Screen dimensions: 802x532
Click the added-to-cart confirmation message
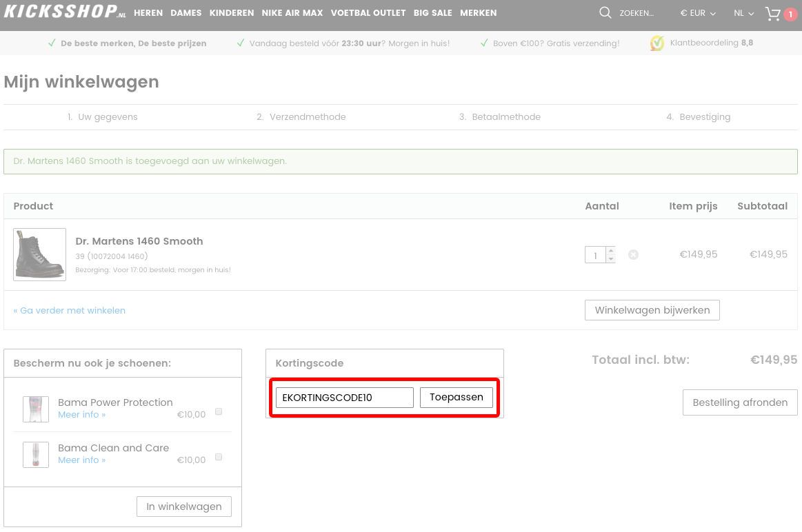pyautogui.click(x=401, y=161)
